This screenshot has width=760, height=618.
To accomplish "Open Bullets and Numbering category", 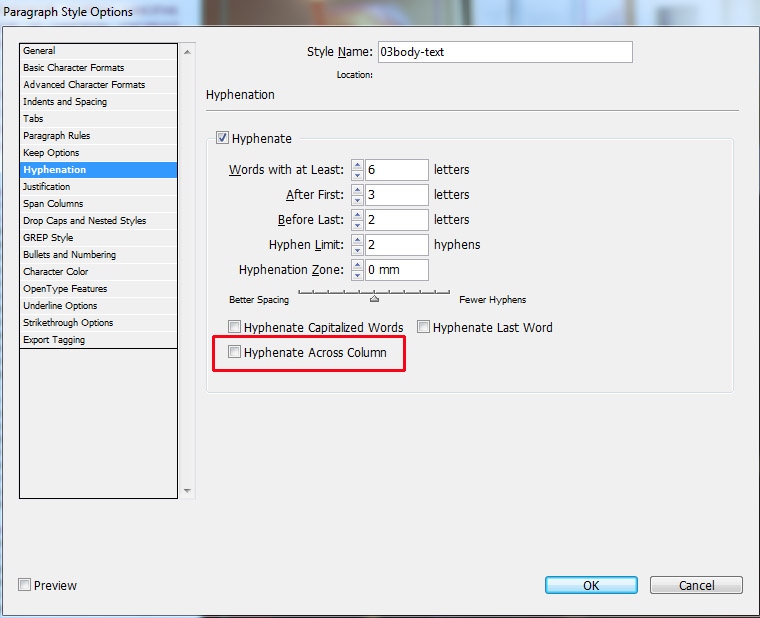I will (x=98, y=254).
